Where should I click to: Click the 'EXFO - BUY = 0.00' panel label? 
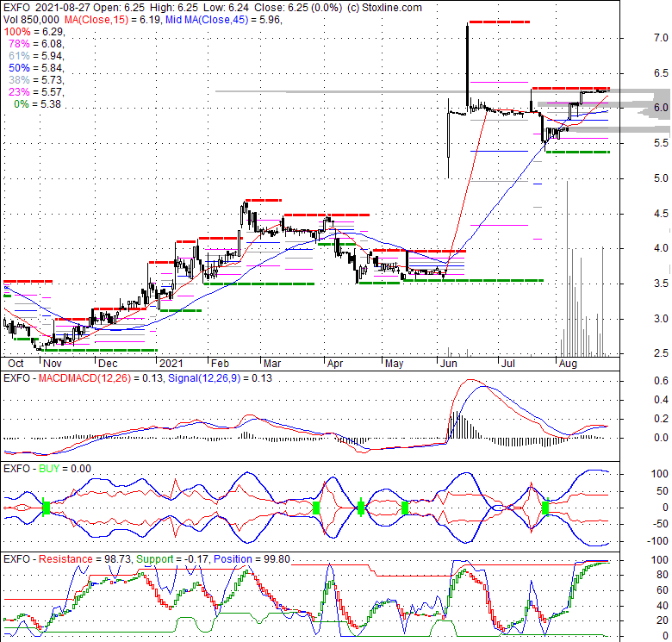[47, 469]
